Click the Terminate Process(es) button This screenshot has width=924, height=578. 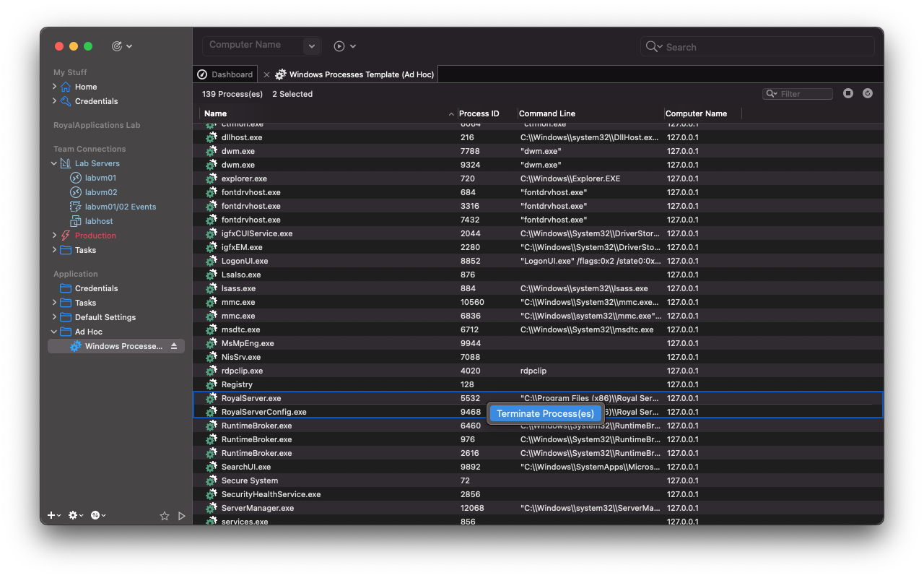point(545,413)
